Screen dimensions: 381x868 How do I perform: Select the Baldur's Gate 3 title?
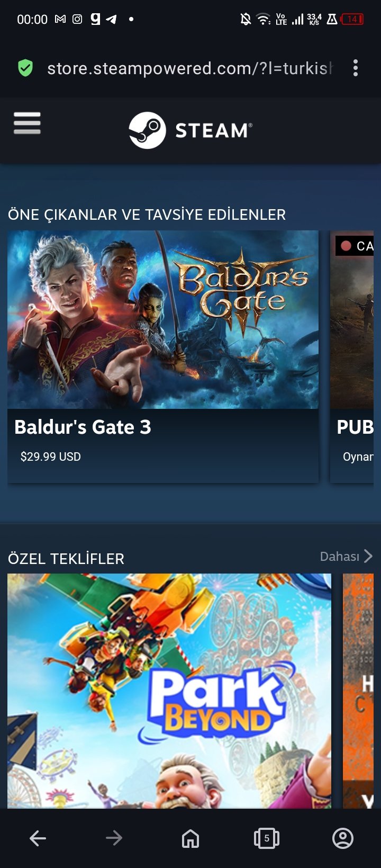pyautogui.click(x=83, y=427)
